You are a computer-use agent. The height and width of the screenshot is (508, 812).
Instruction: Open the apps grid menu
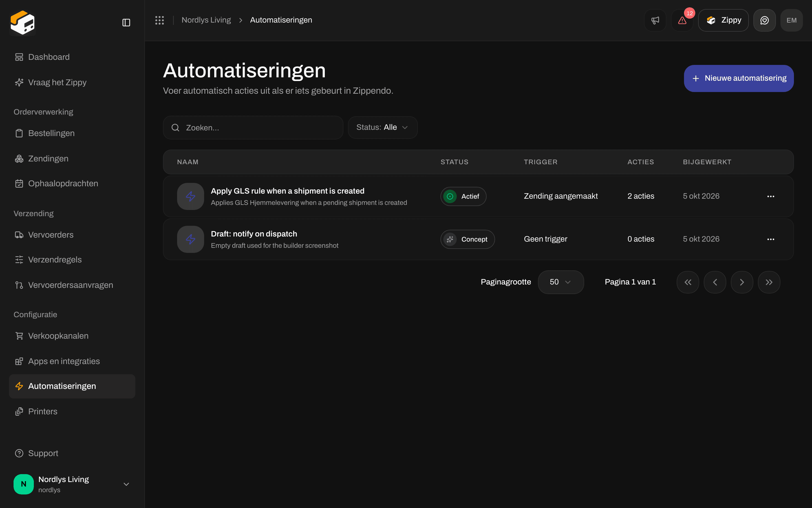(160, 20)
